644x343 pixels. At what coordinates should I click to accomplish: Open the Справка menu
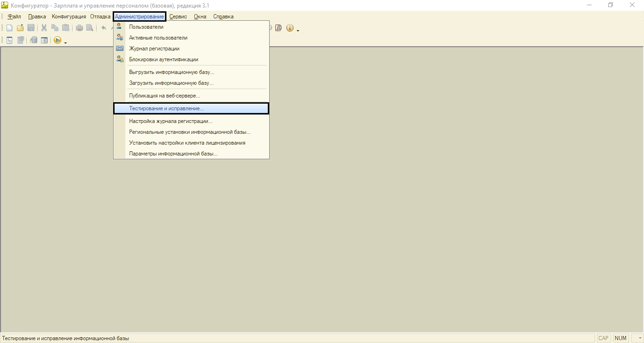coord(223,16)
